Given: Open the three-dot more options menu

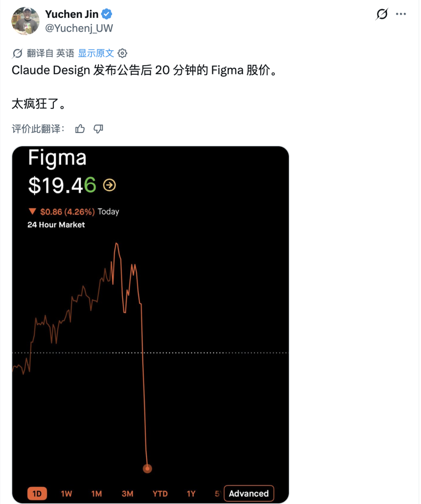Looking at the screenshot, I should [401, 14].
